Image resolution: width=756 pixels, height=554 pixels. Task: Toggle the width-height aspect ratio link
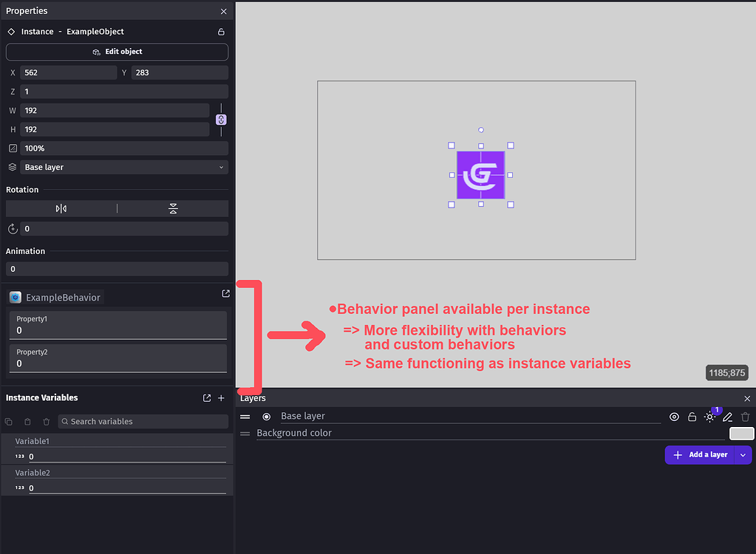click(x=221, y=119)
